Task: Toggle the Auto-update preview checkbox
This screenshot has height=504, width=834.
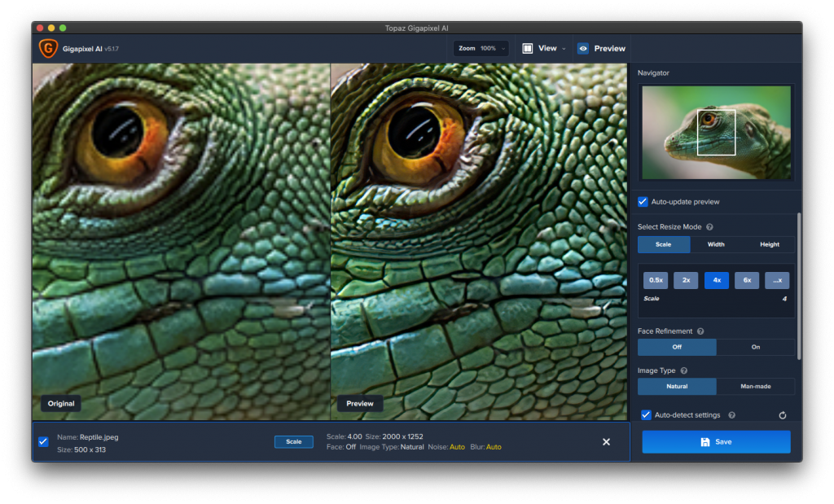Action: [643, 201]
